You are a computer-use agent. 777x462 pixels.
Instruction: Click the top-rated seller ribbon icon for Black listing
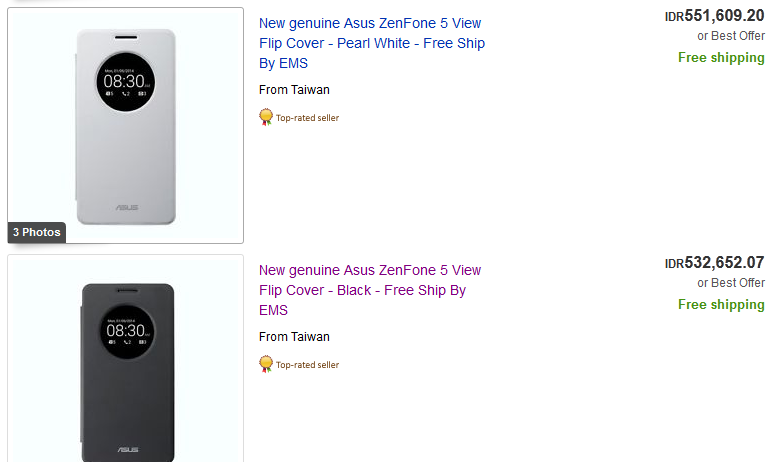point(266,364)
